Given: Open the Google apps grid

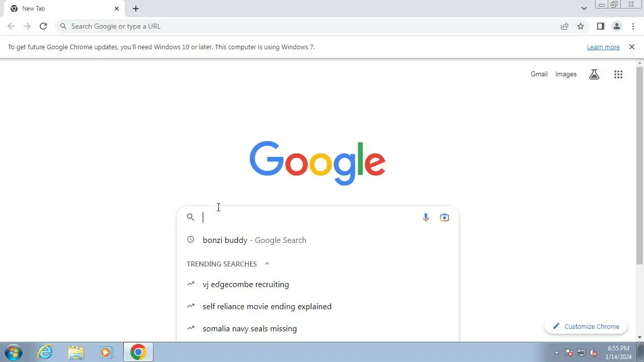Looking at the screenshot, I should pyautogui.click(x=618, y=74).
